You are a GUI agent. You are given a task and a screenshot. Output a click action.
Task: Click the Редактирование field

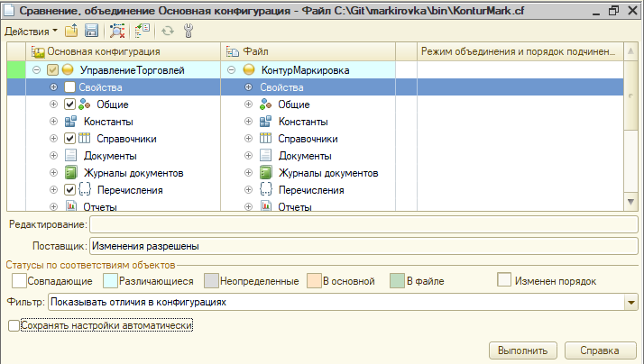coord(363,224)
